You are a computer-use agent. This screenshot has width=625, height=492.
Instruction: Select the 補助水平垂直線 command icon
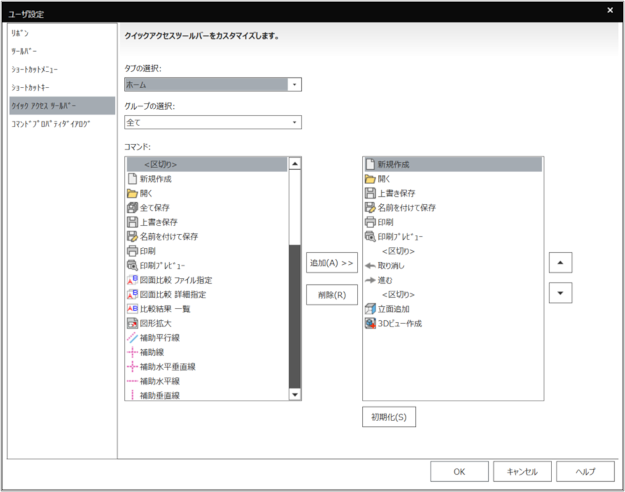coord(131,367)
